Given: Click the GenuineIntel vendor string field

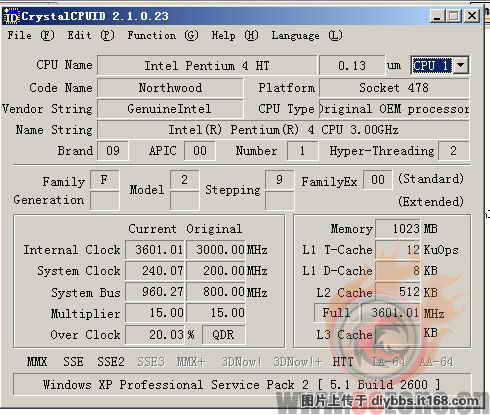Looking at the screenshot, I should coord(170,109).
